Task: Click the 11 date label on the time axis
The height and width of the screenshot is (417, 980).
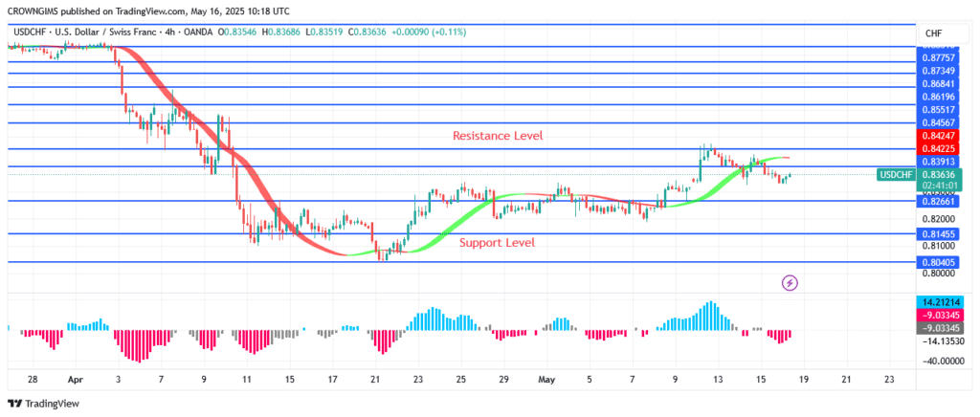Action: point(247,379)
